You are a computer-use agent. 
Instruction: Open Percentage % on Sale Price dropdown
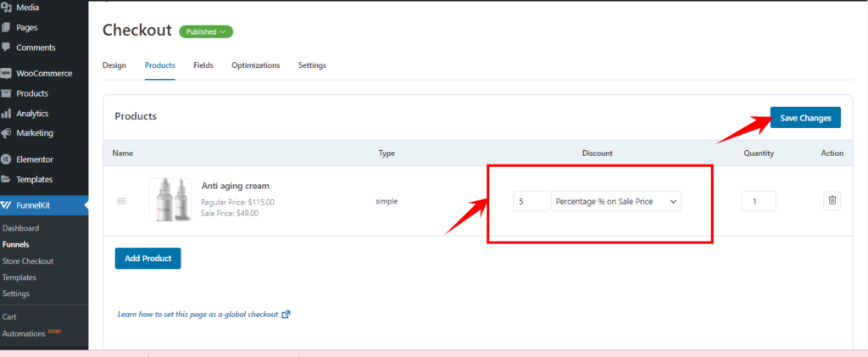615,202
